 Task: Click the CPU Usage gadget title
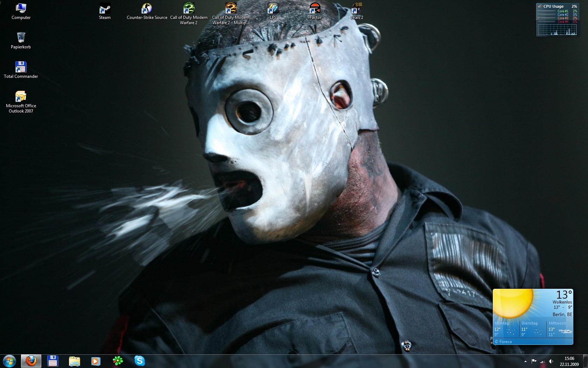[x=553, y=6]
